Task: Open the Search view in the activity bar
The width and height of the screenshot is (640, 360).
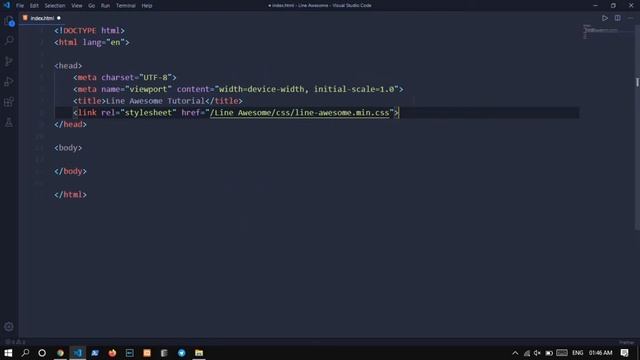Action: (9, 40)
